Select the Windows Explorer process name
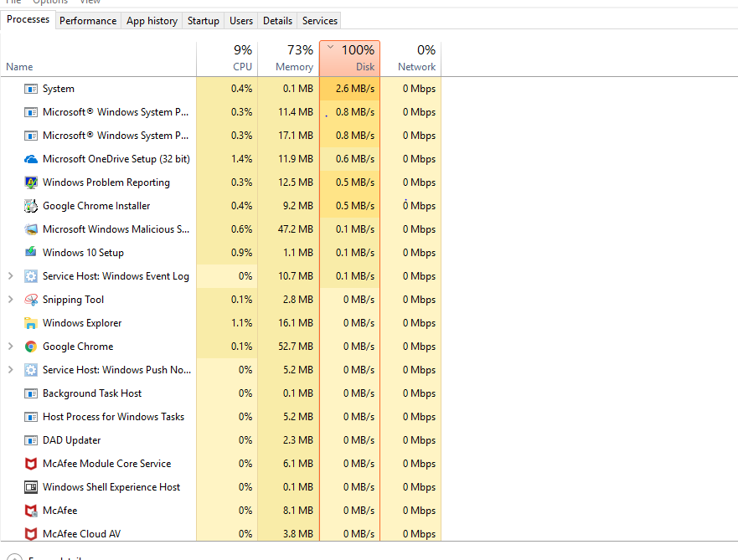Viewport: 738px width, 560px height. [x=82, y=323]
